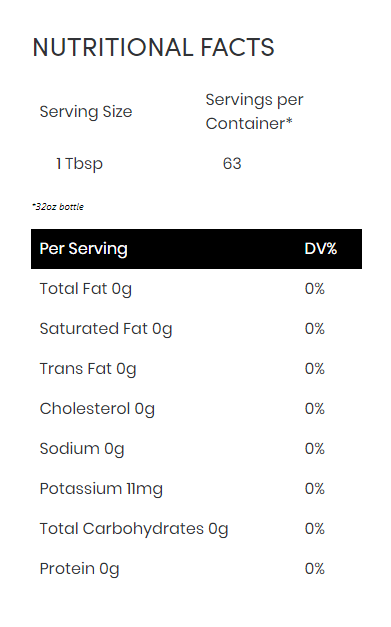The image size is (391, 627).
Task: Click the Protein 0g entry
Action: (x=80, y=569)
